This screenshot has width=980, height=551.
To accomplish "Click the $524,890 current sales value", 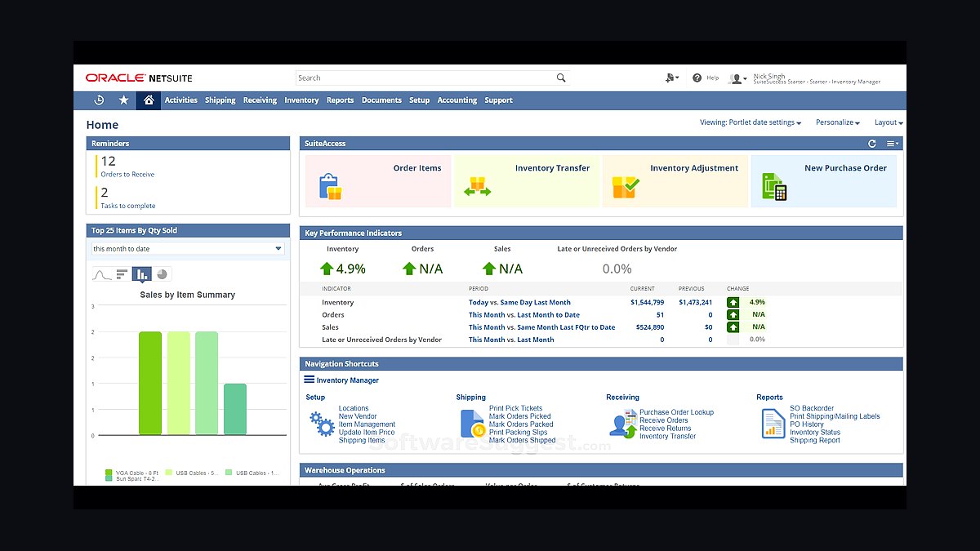I will [649, 327].
